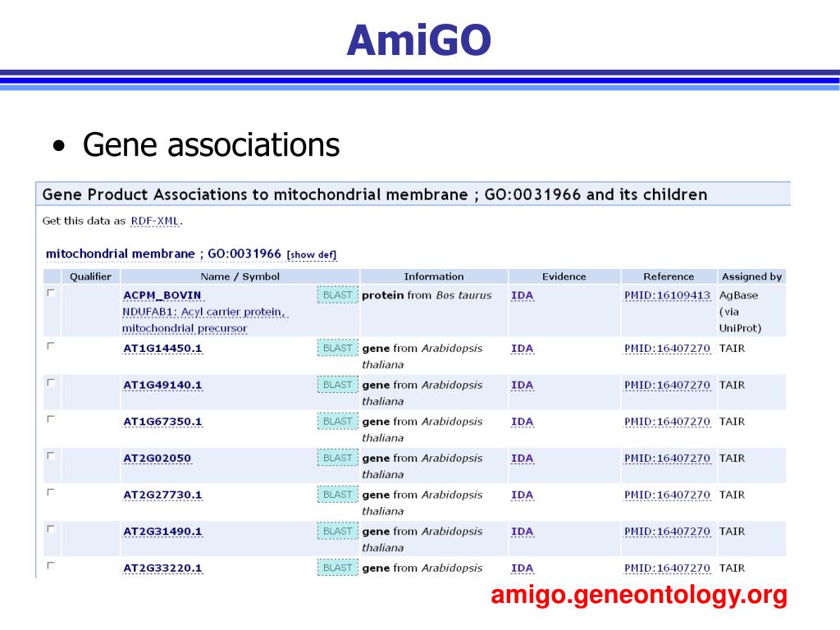The image size is (840, 630).
Task: Click the BLAST button for AT1G49140.1
Action: coord(337,385)
